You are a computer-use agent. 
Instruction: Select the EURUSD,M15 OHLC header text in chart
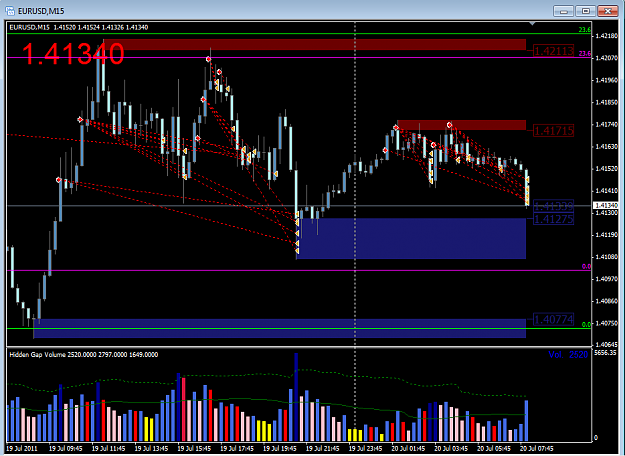[x=79, y=28]
